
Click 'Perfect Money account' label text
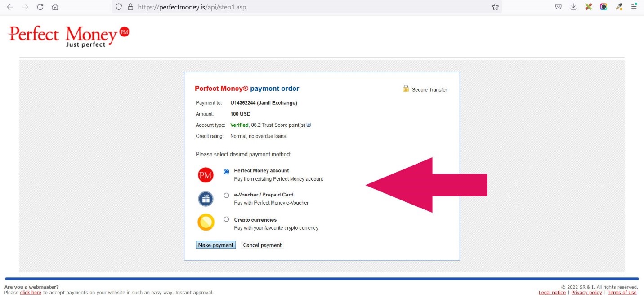261,171
